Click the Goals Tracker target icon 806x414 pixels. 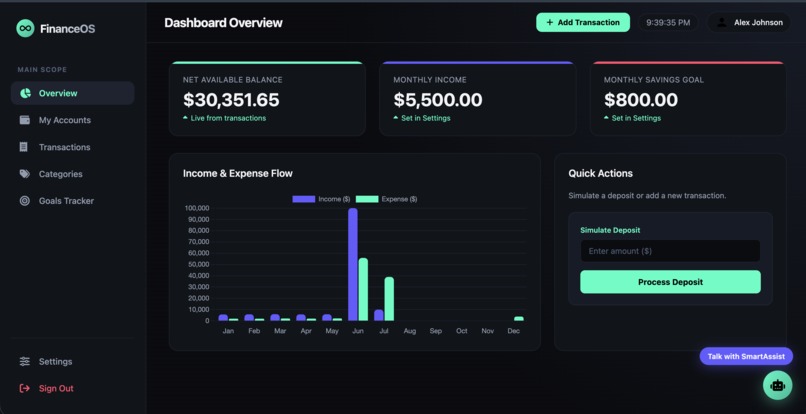coord(25,201)
